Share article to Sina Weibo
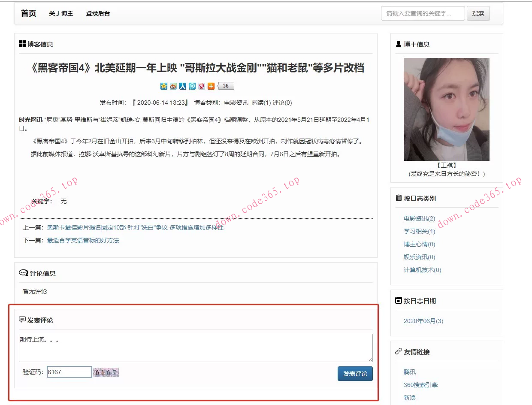 [173, 86]
